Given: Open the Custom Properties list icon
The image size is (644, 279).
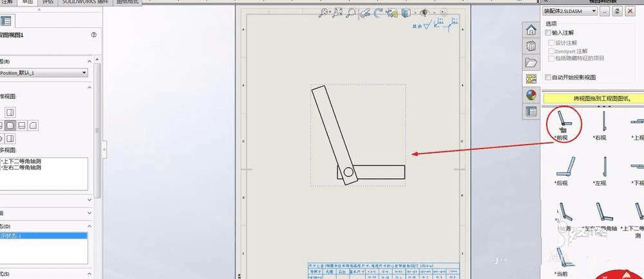Looking at the screenshot, I should click(531, 111).
